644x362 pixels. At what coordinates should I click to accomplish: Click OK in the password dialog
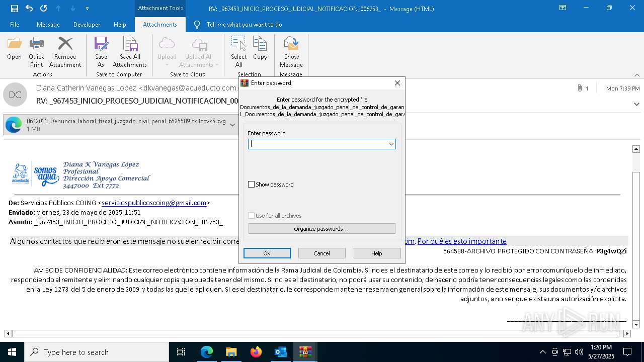pyautogui.click(x=267, y=253)
